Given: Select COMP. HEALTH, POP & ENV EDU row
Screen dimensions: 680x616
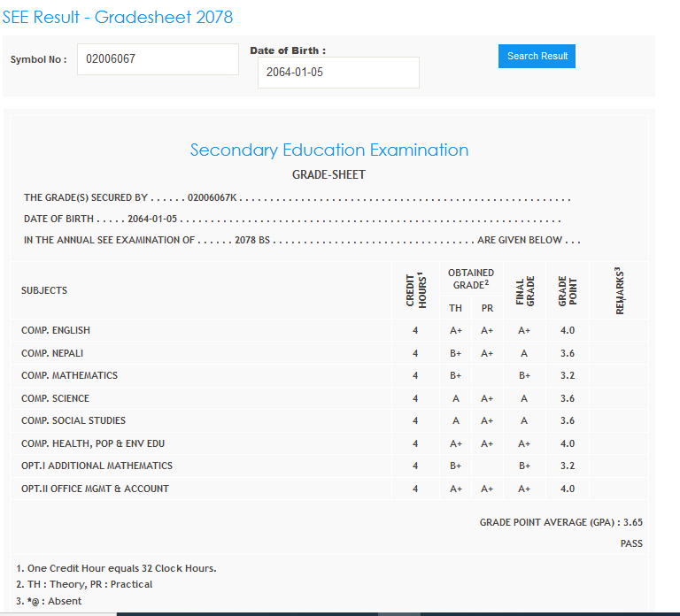Looking at the screenshot, I should [x=93, y=443].
